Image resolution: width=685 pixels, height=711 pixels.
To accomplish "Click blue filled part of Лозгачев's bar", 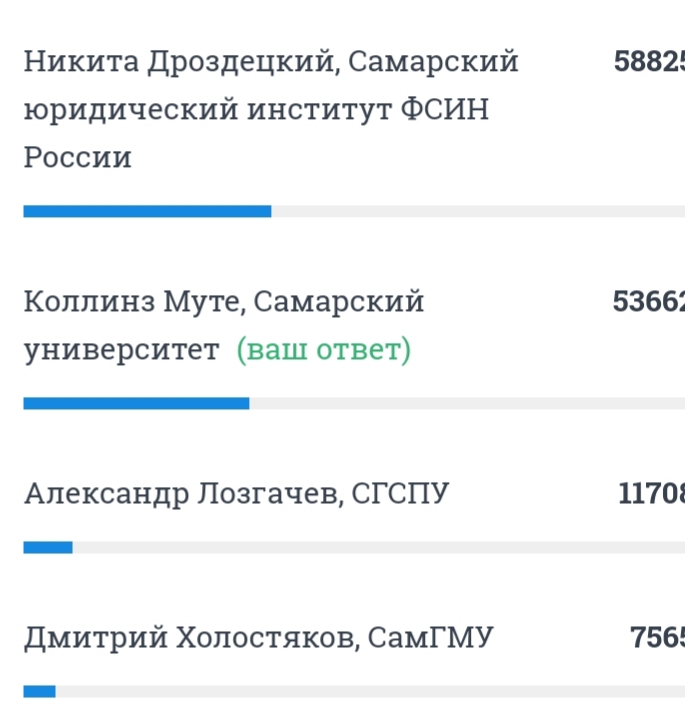I will [x=48, y=547].
